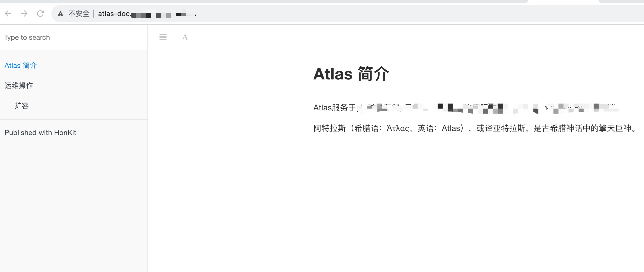Click the Atlas 简介 page heading
Viewport: 644px width, 272px height.
351,74
